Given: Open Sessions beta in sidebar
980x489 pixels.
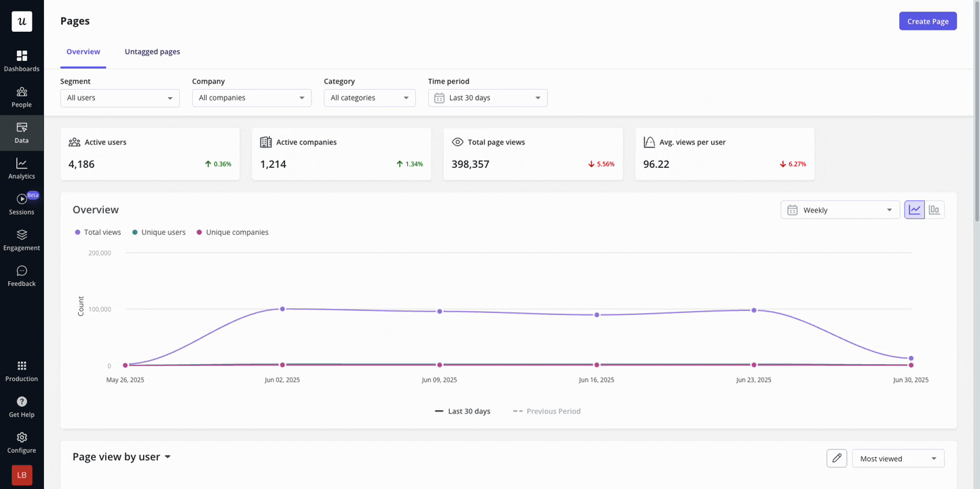Looking at the screenshot, I should pyautogui.click(x=22, y=204).
